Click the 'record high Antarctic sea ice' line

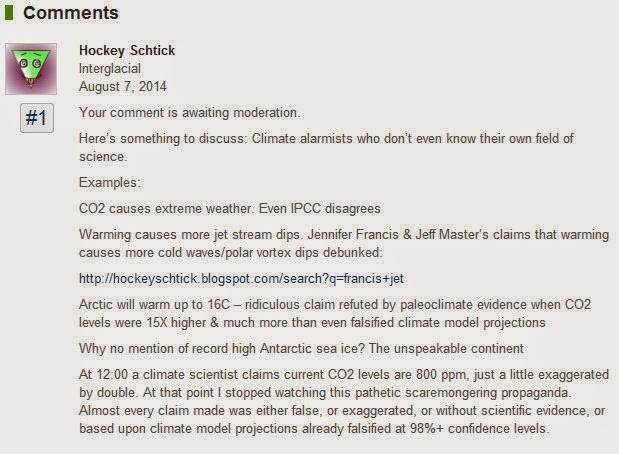(x=301, y=349)
